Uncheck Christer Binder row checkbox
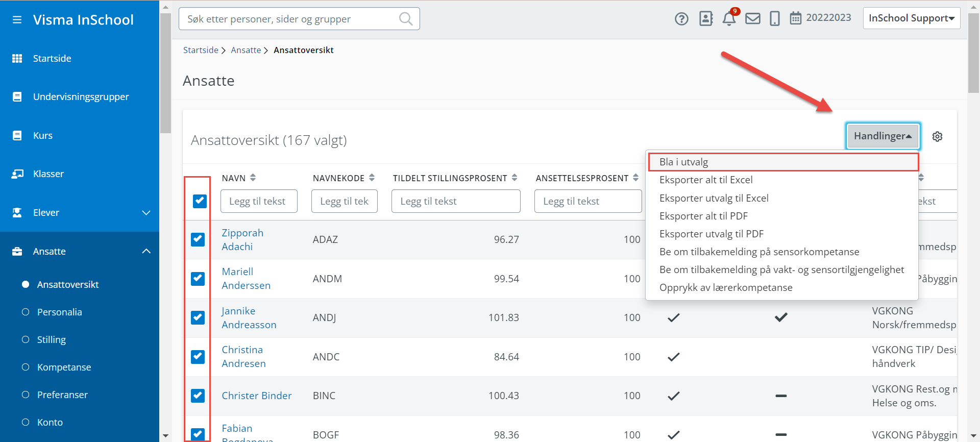The image size is (980, 442). tap(198, 396)
